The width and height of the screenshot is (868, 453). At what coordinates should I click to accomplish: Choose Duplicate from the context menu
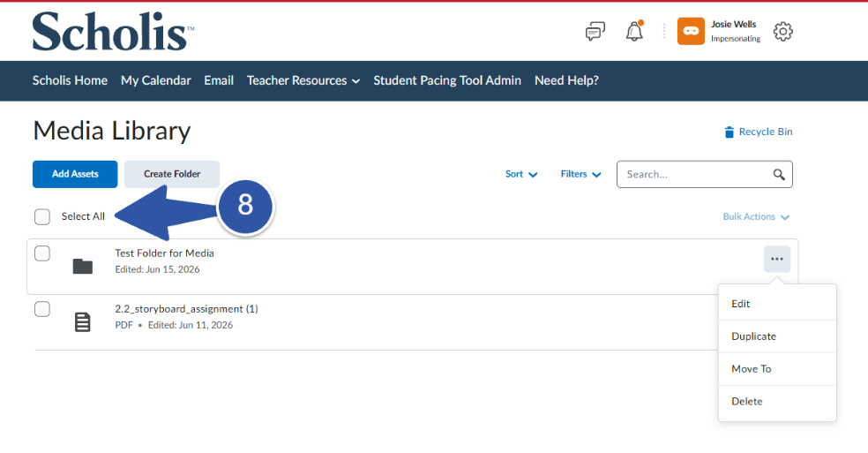click(776, 336)
